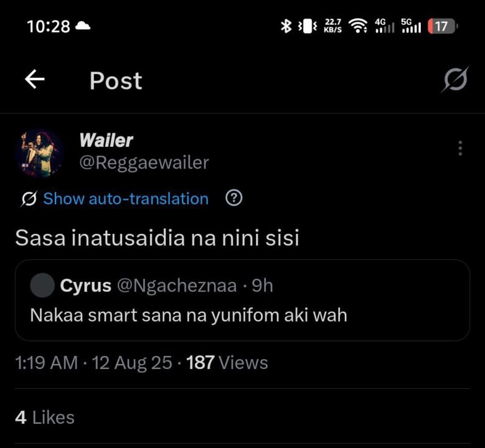The width and height of the screenshot is (485, 448).
Task: Tap the translation icon beside Show auto-translation
Action: click(28, 199)
